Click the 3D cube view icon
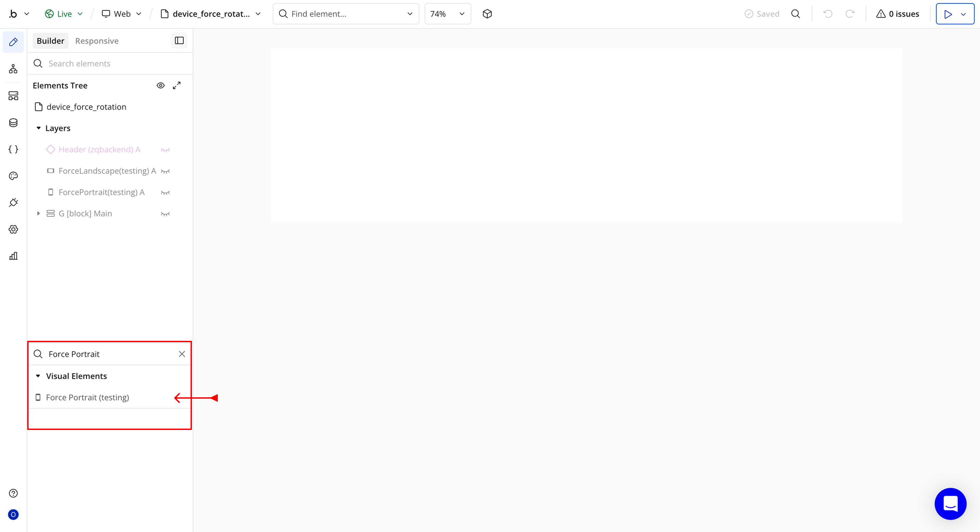The height and width of the screenshot is (532, 980). [487, 14]
